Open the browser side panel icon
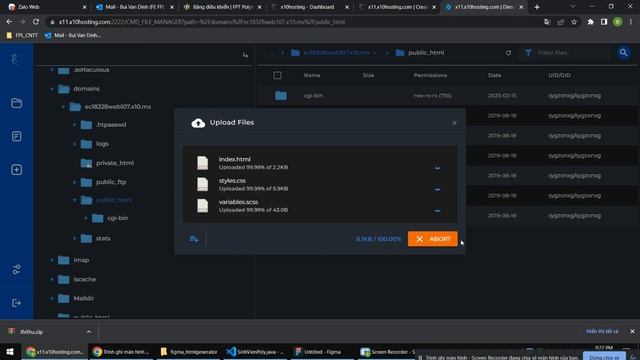 click(604, 22)
